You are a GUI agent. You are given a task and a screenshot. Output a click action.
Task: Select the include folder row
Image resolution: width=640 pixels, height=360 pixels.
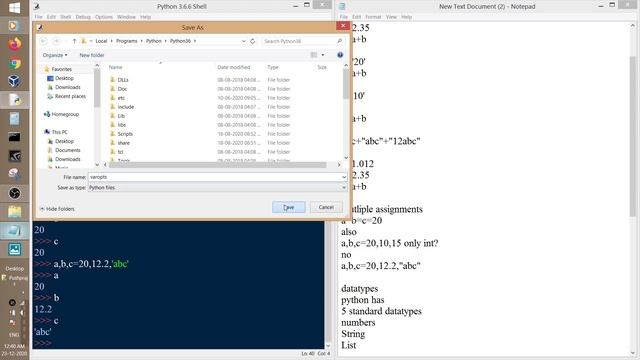pos(126,107)
